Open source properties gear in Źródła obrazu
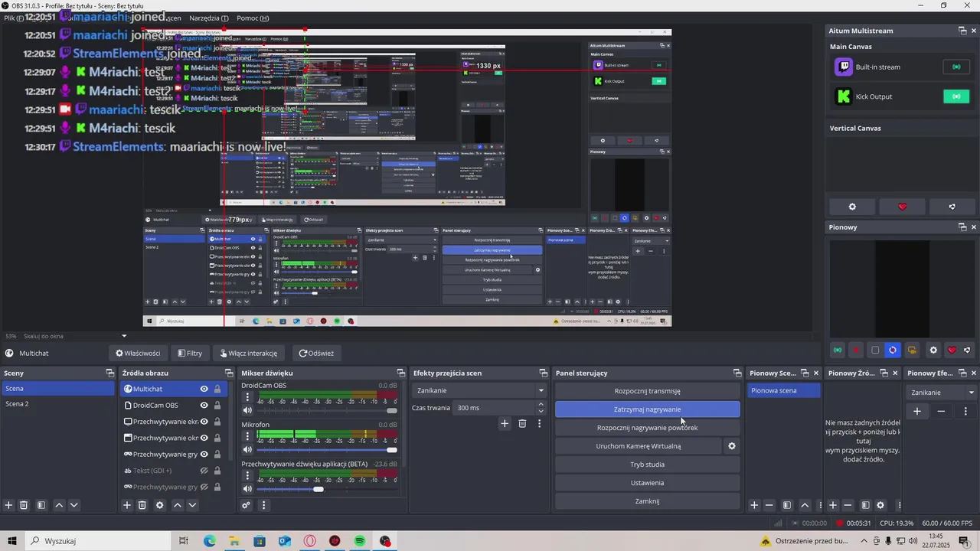980x551 pixels. pos(160,505)
